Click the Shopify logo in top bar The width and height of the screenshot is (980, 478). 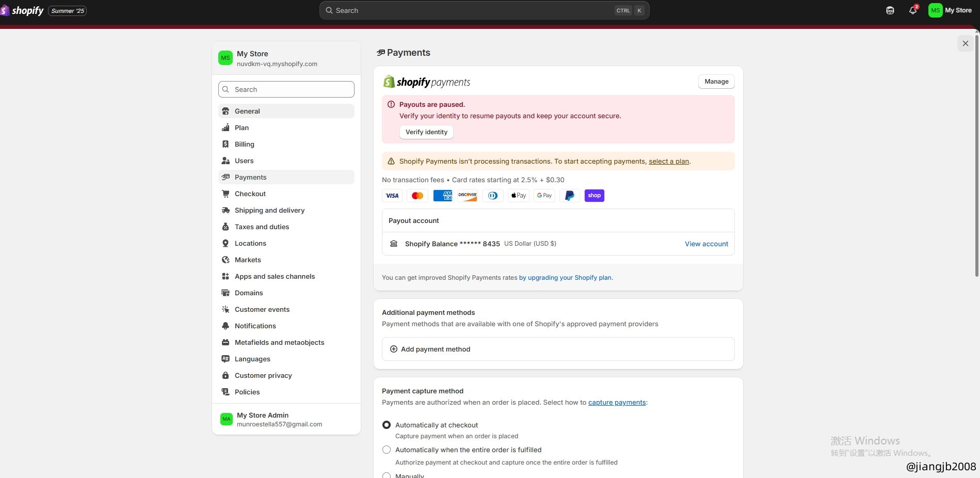coord(23,10)
